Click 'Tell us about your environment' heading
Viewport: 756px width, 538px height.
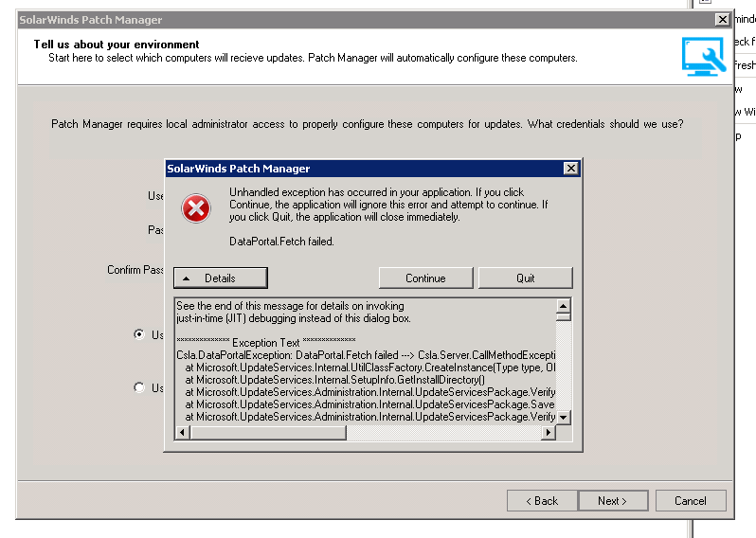coord(117,45)
